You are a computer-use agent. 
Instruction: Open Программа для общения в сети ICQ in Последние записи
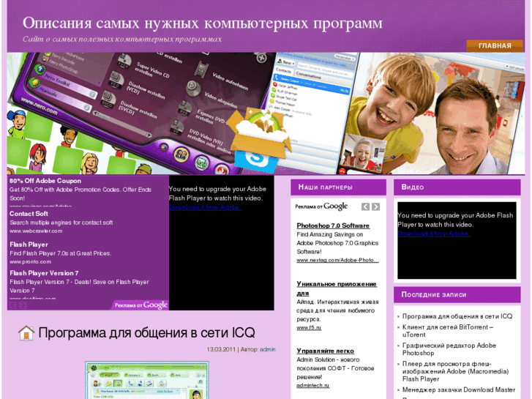(457, 316)
